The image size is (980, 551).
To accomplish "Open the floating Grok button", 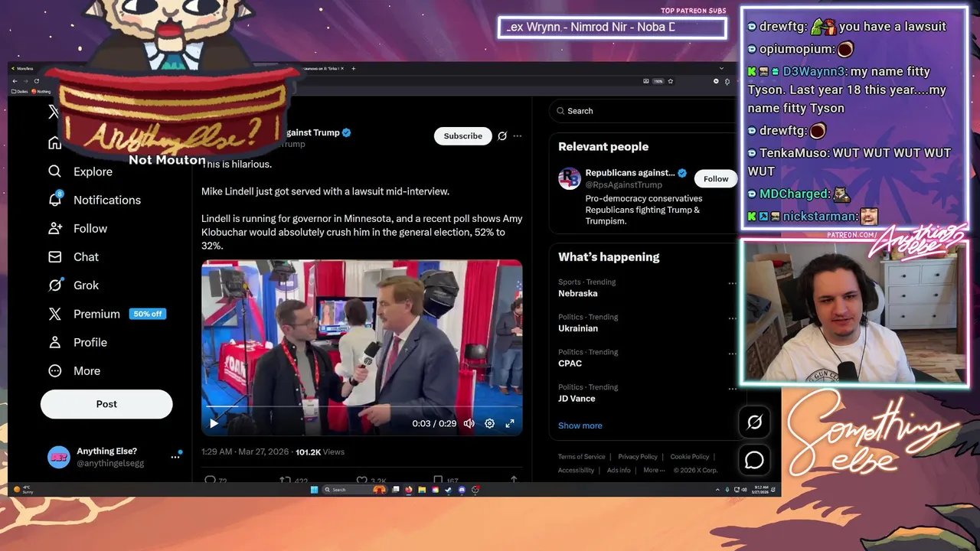I will [x=754, y=422].
